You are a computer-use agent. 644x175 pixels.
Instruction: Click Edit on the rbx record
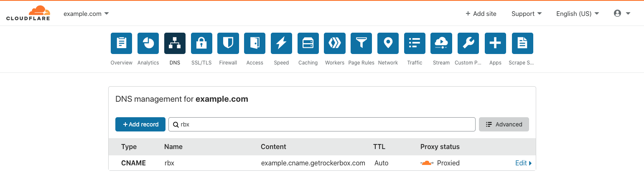coord(524,163)
